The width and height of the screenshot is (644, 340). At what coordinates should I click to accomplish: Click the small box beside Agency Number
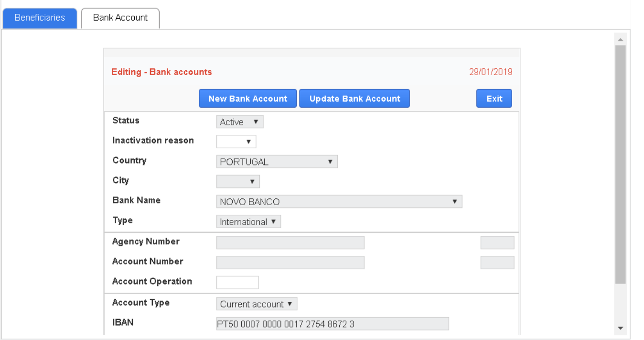pos(497,242)
